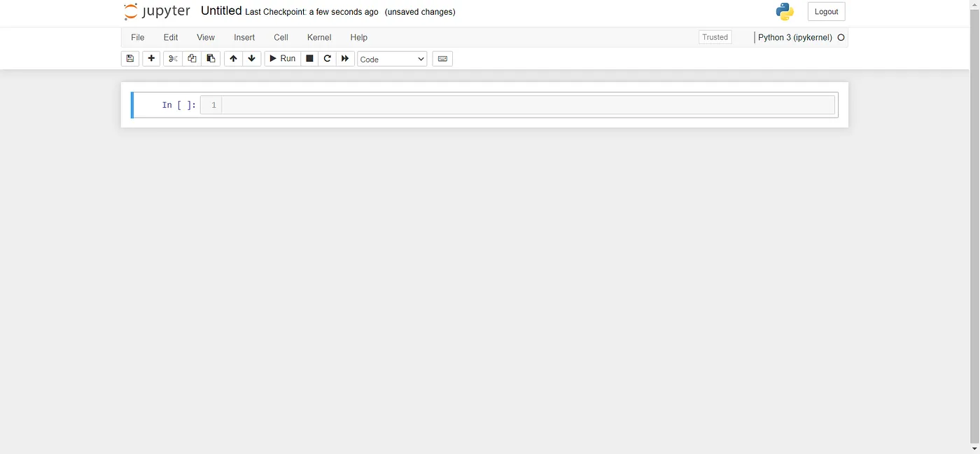Restart the kernel circular arrow icon
Viewport: 980px width, 454px height.
[x=327, y=59]
